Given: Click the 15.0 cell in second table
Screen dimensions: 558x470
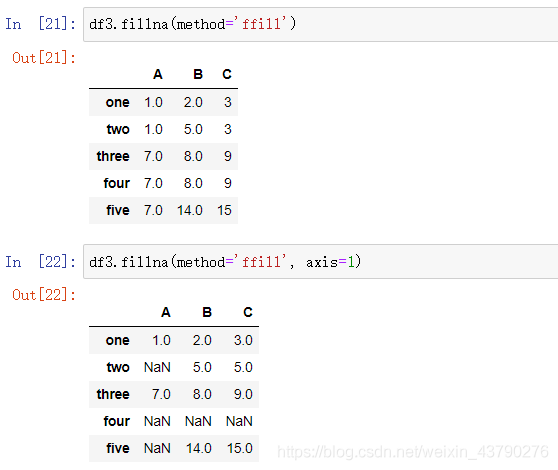Looking at the screenshot, I should (239, 448).
